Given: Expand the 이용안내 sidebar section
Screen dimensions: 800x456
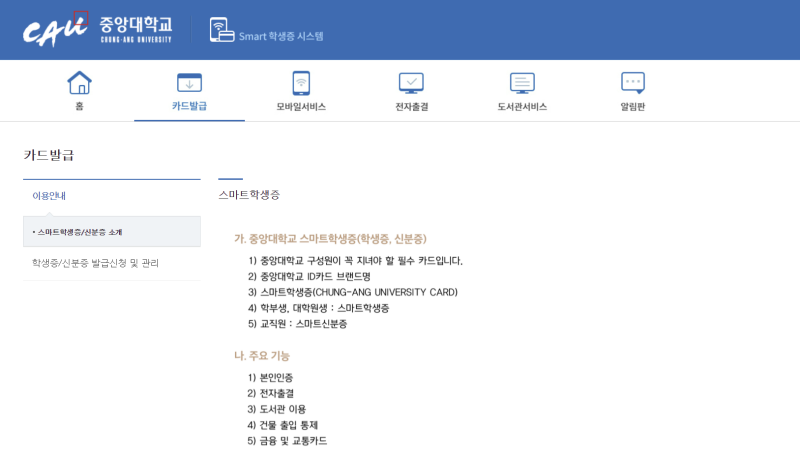Looking at the screenshot, I should pyautogui.click(x=49, y=196).
